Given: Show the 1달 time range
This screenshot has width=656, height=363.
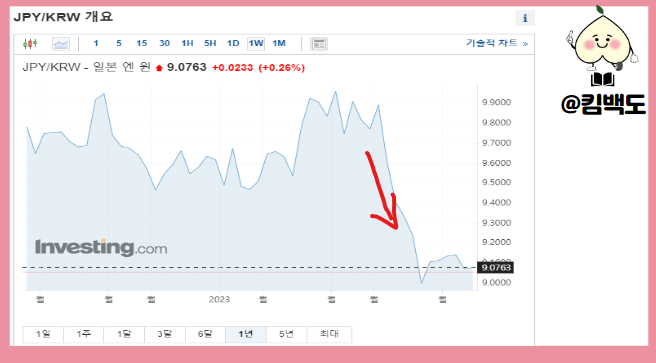Looking at the screenshot, I should point(124,334).
